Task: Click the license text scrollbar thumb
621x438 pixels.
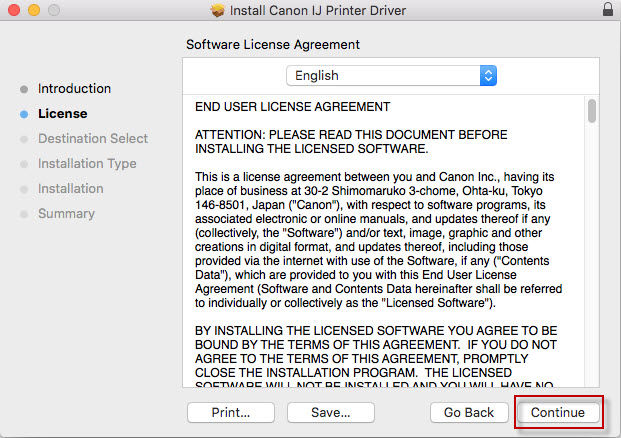Action: [x=592, y=111]
